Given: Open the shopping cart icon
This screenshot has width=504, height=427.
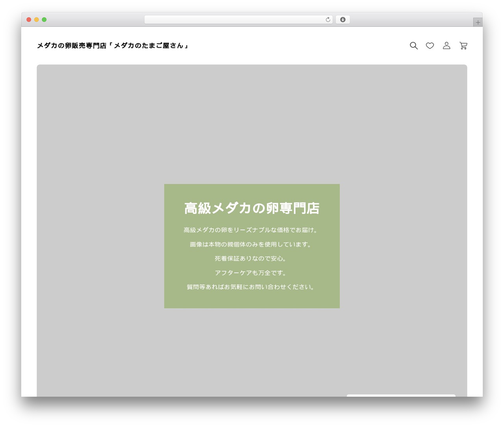Looking at the screenshot, I should pyautogui.click(x=463, y=46).
